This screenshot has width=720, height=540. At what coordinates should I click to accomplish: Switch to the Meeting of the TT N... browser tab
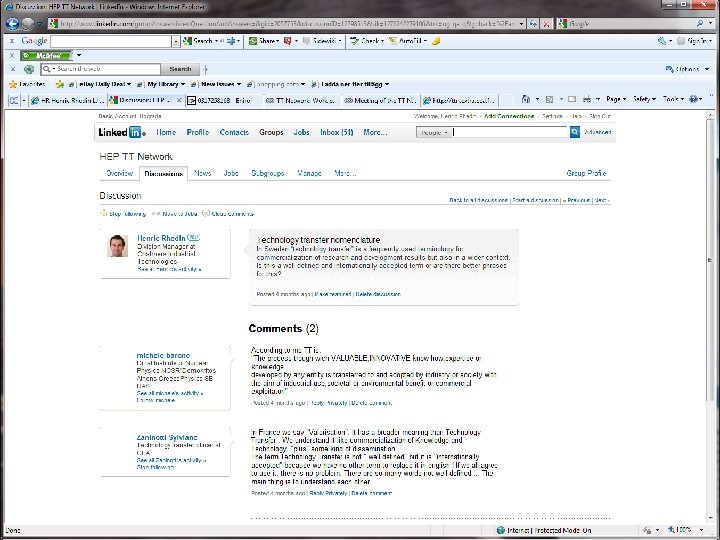click(x=380, y=100)
